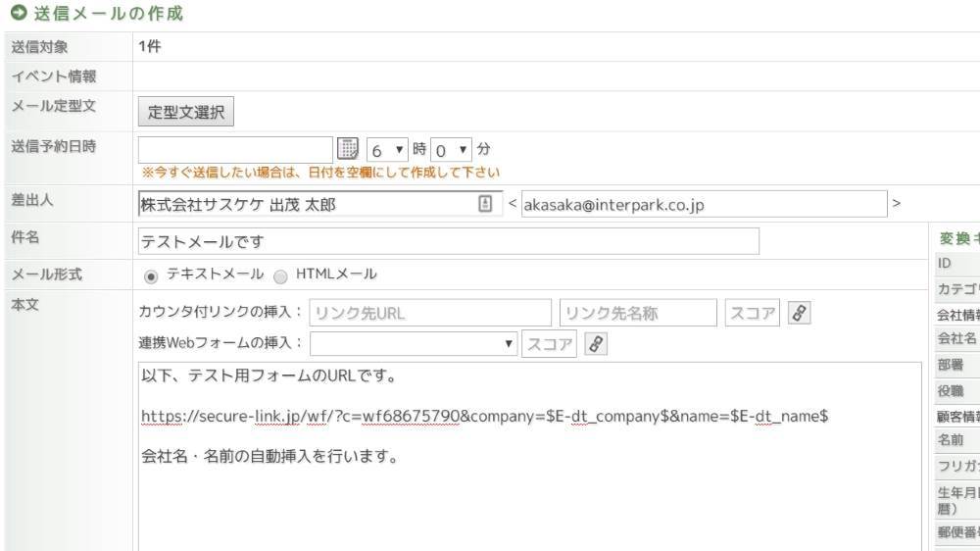Click the body line 以下、テスト用フォームのURLです。
Viewport: 980px width, 551px height.
269,376
